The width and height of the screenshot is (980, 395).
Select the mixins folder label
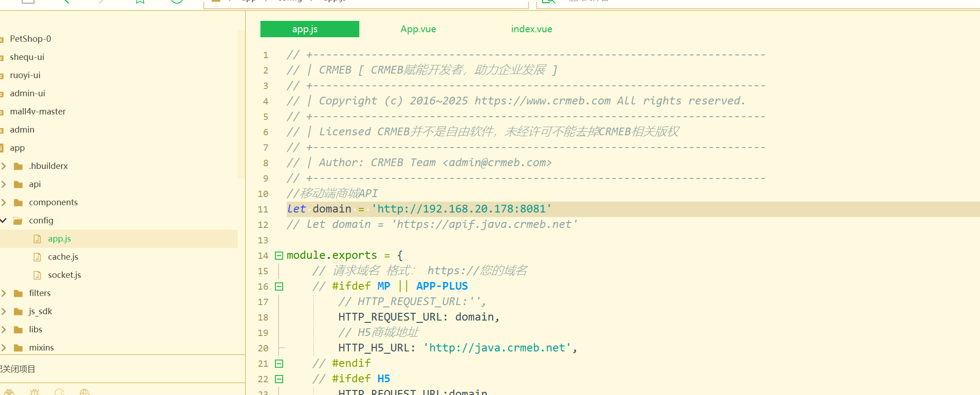pyautogui.click(x=41, y=348)
